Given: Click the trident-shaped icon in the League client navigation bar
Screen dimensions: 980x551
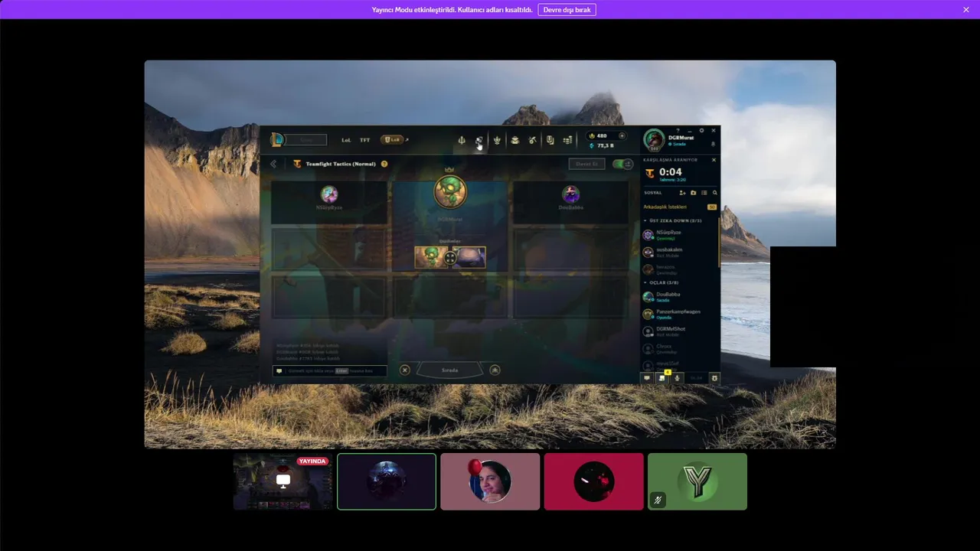Looking at the screenshot, I should [x=461, y=140].
